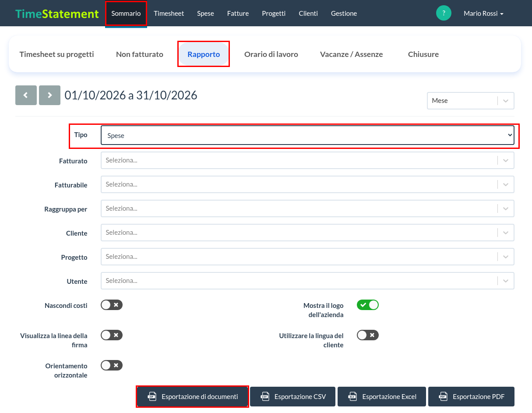Click the TimeStatement logo
The image size is (532, 413).
point(57,14)
